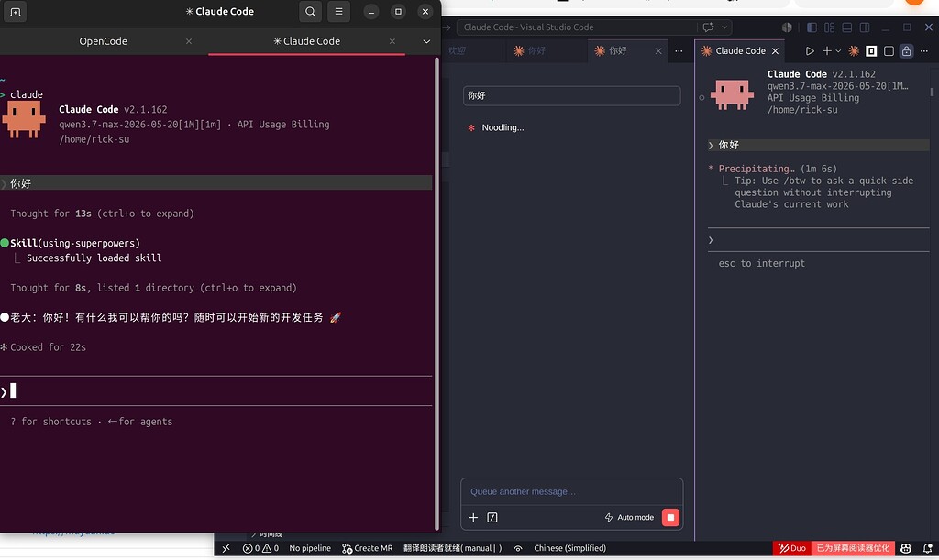939x560 pixels.
Task: Open Copilot icon in status bar
Action: (906, 548)
